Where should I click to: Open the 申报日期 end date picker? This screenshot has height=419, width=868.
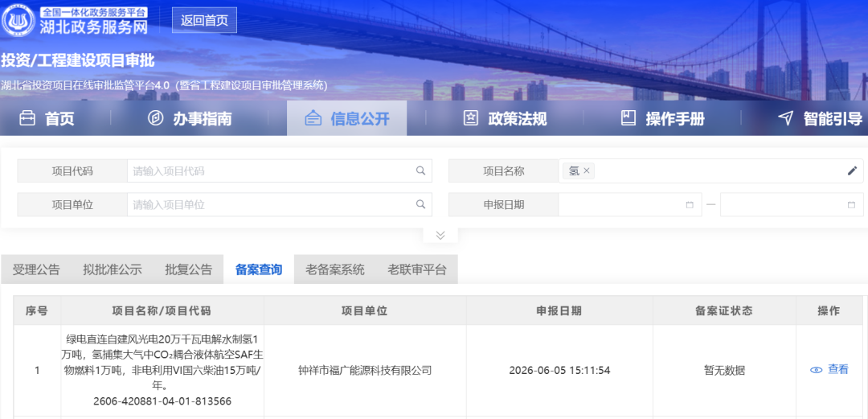click(792, 204)
